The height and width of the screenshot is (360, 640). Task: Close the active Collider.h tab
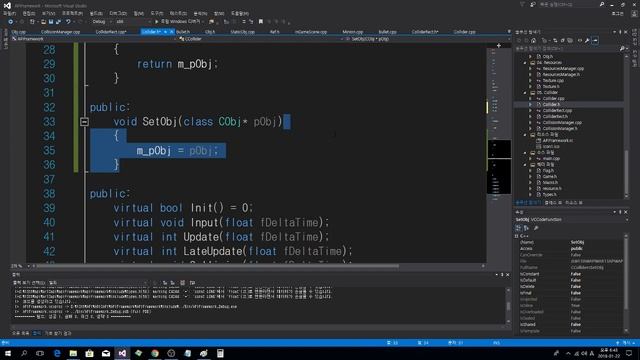click(x=171, y=32)
